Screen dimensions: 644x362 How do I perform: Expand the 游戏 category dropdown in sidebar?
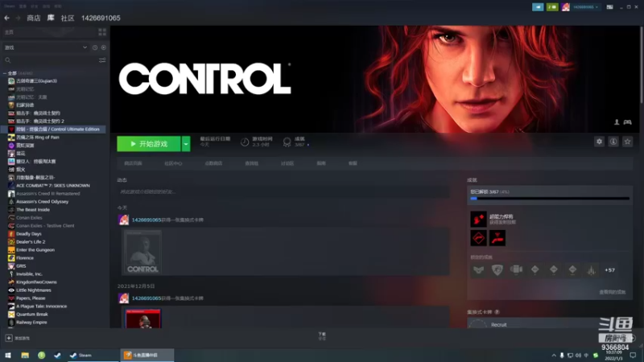85,47
